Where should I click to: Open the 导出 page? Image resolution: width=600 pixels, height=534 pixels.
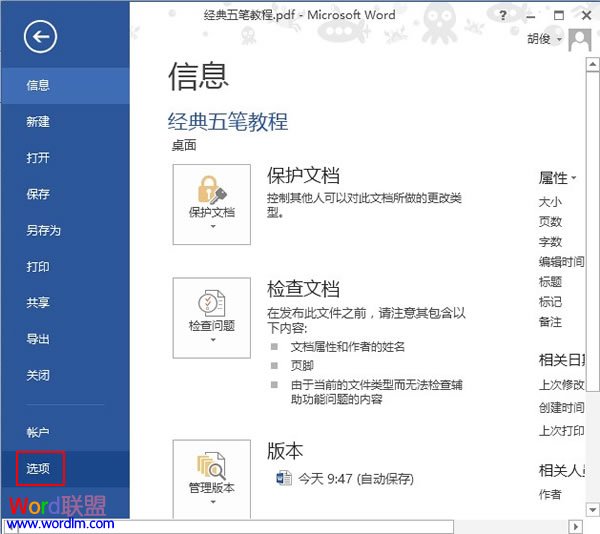[38, 339]
